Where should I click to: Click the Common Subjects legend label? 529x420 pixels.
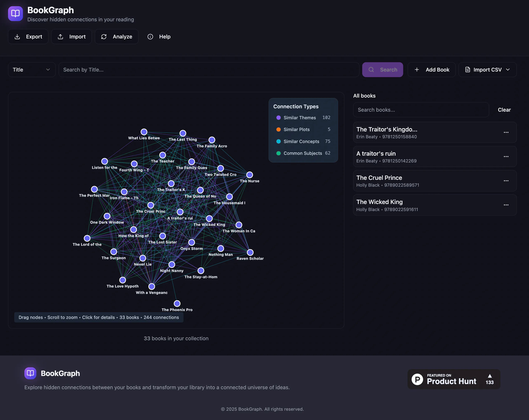click(303, 153)
